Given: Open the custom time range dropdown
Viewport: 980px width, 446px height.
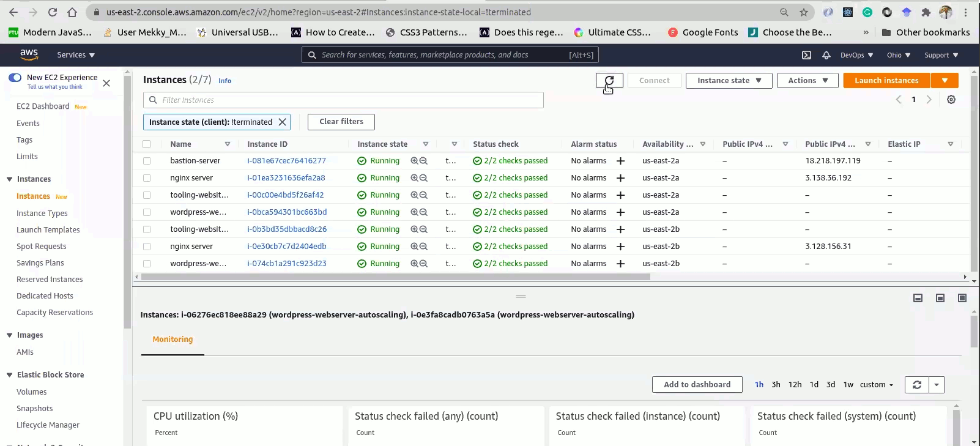Looking at the screenshot, I should click(x=876, y=385).
